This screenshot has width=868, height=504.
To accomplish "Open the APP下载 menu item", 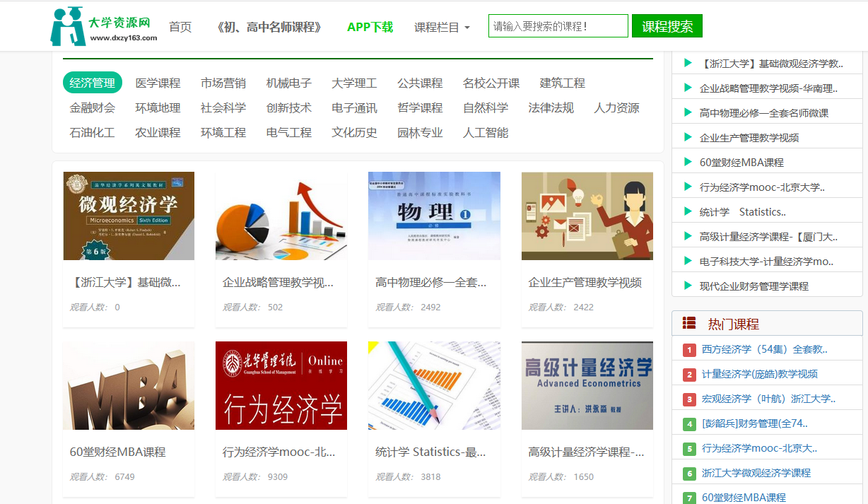I will (370, 25).
